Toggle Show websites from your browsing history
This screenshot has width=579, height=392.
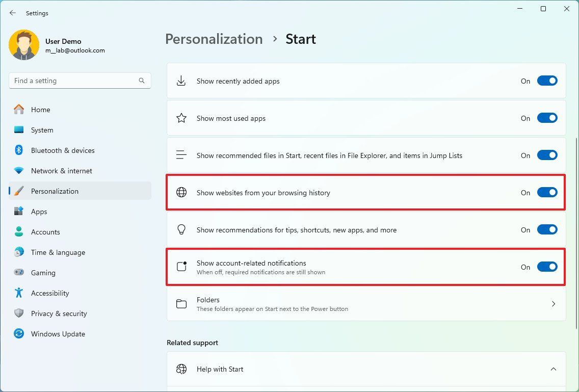click(547, 193)
